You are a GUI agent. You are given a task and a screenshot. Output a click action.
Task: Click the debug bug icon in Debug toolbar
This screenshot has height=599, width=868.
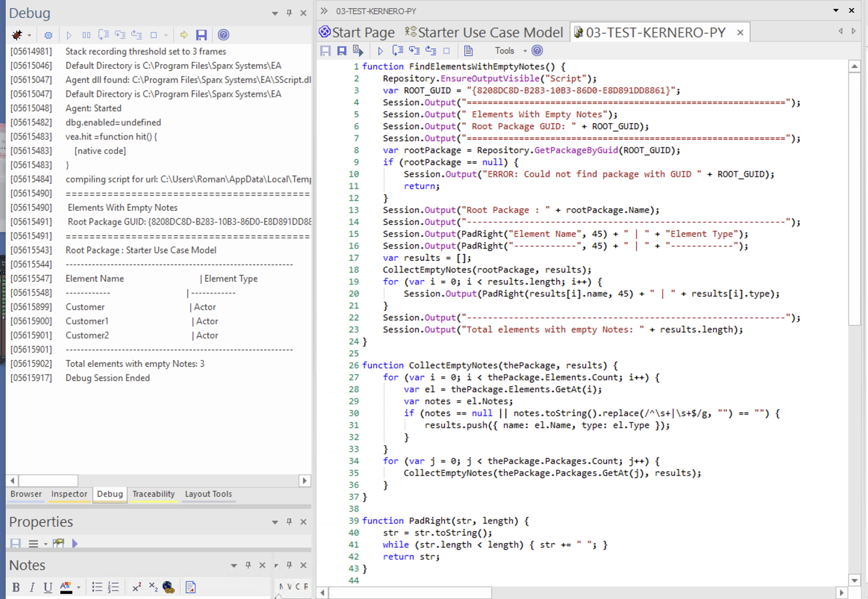pos(17,35)
